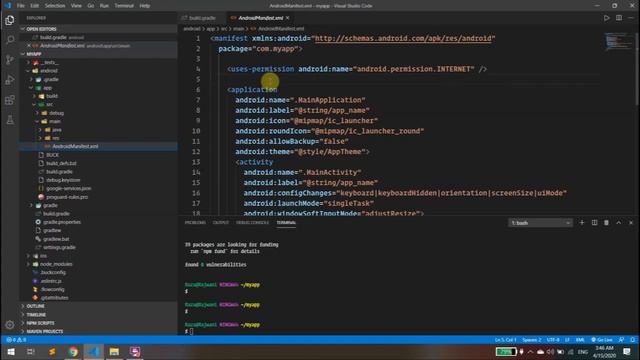Open gradle.properties in the explorer
The height and width of the screenshot is (360, 640).
coord(98,222)
